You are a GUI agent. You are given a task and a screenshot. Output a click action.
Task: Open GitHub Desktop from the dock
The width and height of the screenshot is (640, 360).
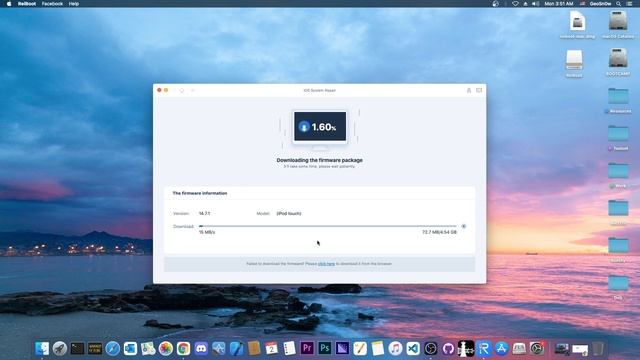448,348
